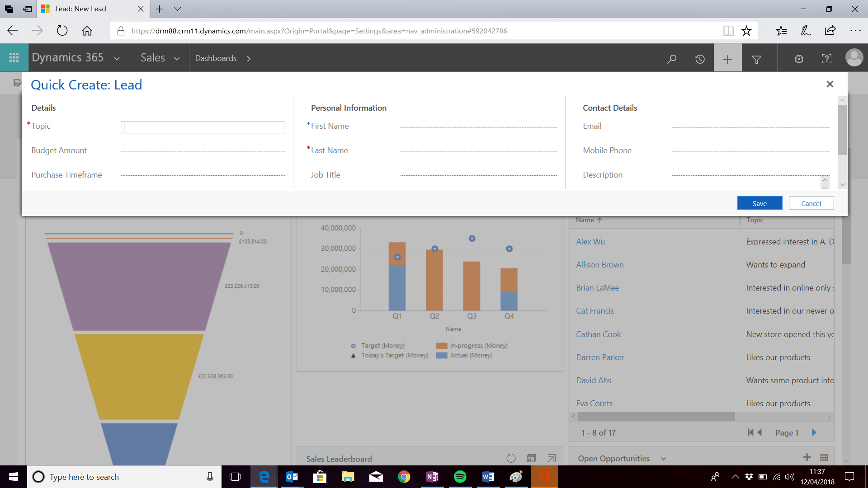Open lead David Ahs
This screenshot has width=868, height=488.
[593, 380]
